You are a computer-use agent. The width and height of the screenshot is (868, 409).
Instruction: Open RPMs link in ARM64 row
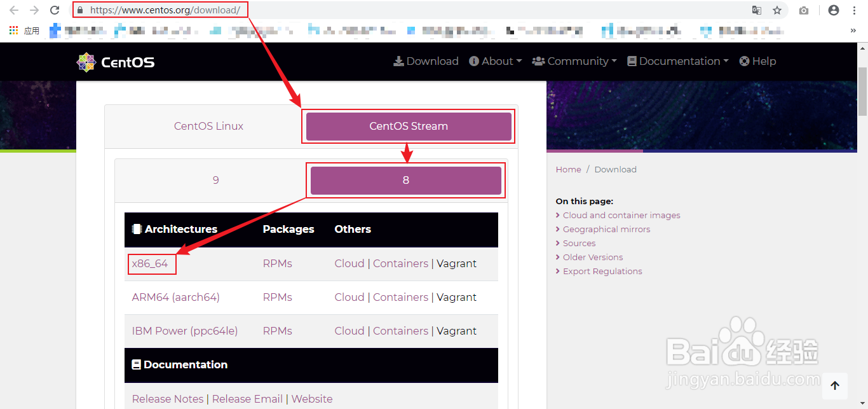(277, 297)
